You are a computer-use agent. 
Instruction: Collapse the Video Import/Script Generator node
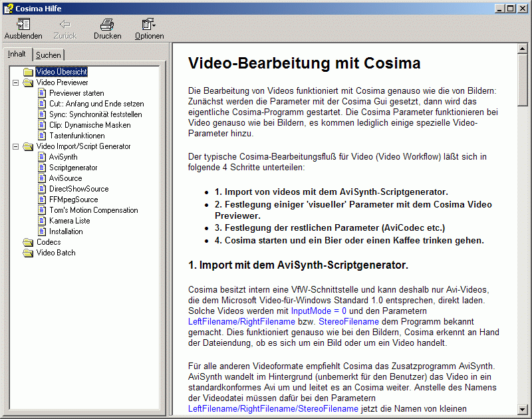coord(15,146)
